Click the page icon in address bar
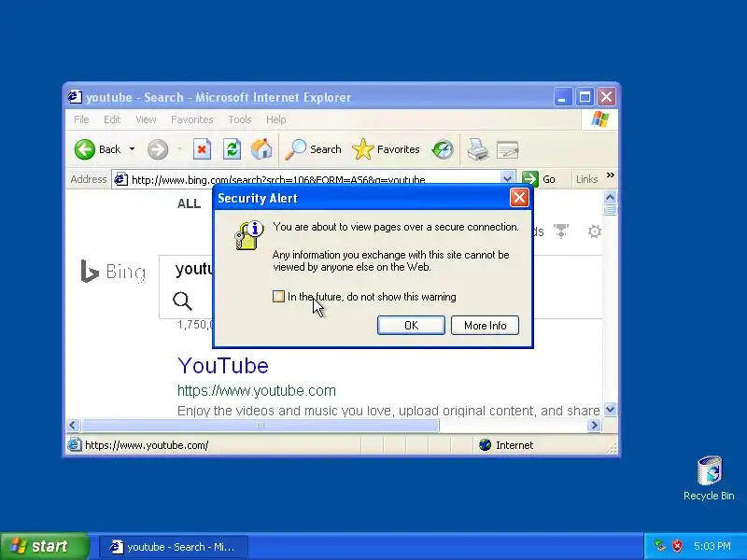Image resolution: width=747 pixels, height=560 pixels. coord(121,179)
